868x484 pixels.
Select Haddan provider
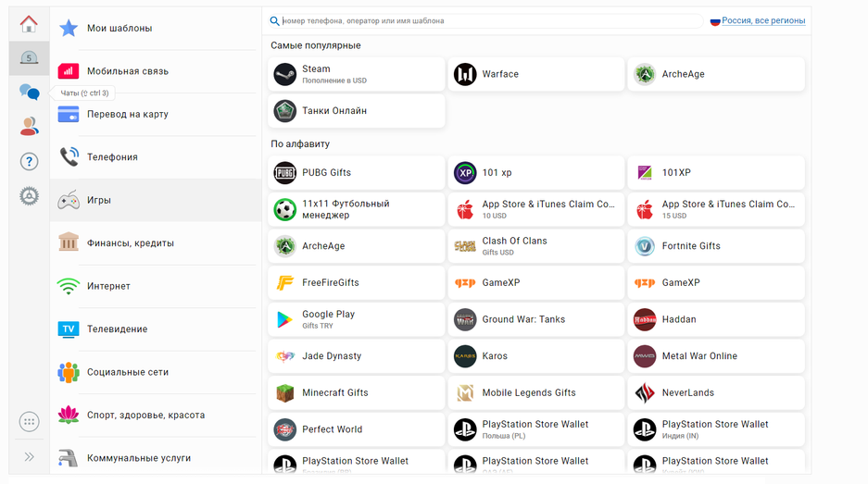[x=716, y=319]
